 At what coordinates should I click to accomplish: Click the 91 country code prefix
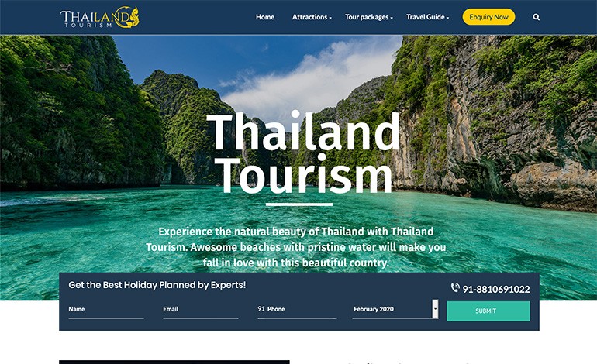[261, 309]
